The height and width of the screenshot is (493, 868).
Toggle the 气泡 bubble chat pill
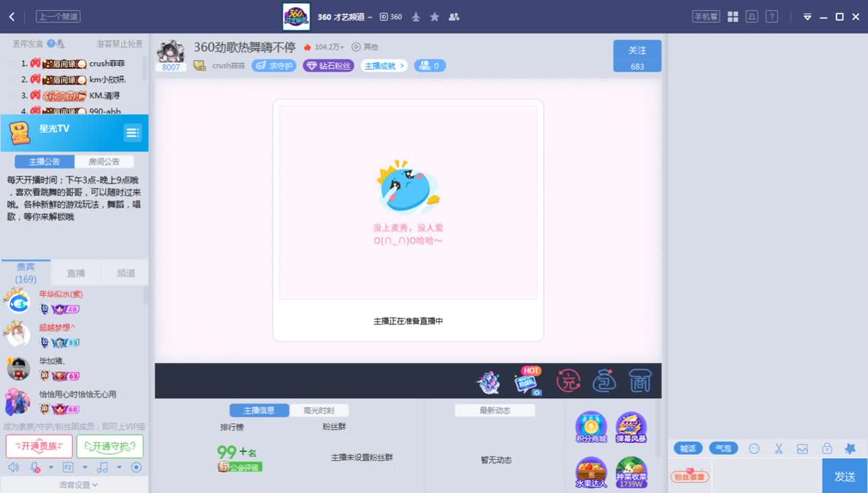tap(724, 448)
